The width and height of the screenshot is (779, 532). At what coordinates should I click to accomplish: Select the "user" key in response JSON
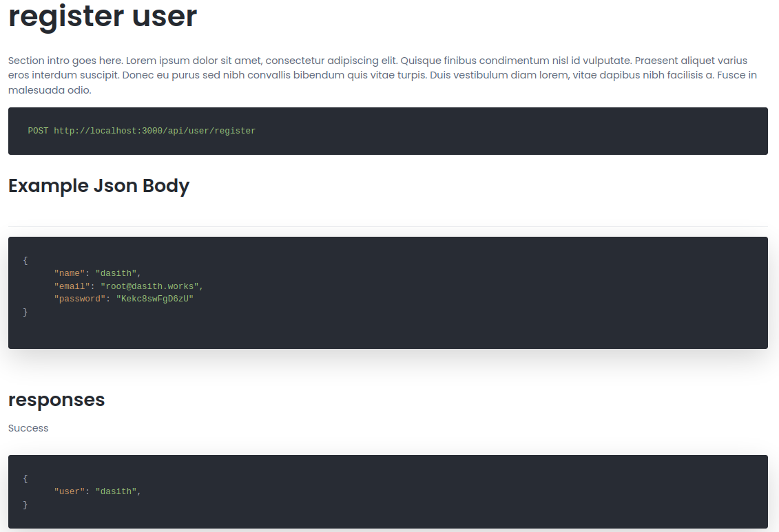(69, 491)
